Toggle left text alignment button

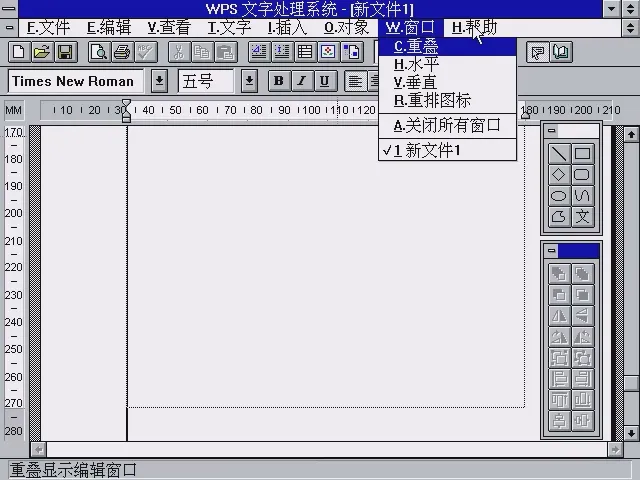tap(355, 81)
